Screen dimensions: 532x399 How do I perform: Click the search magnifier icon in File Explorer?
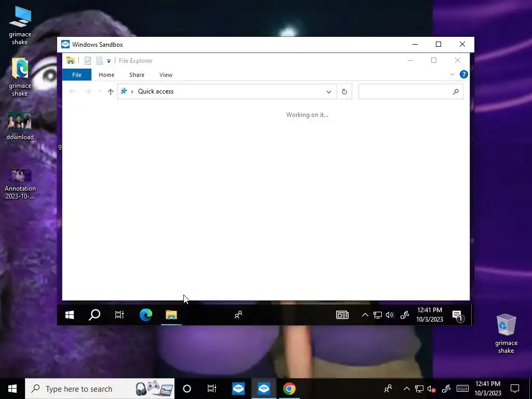[x=456, y=91]
